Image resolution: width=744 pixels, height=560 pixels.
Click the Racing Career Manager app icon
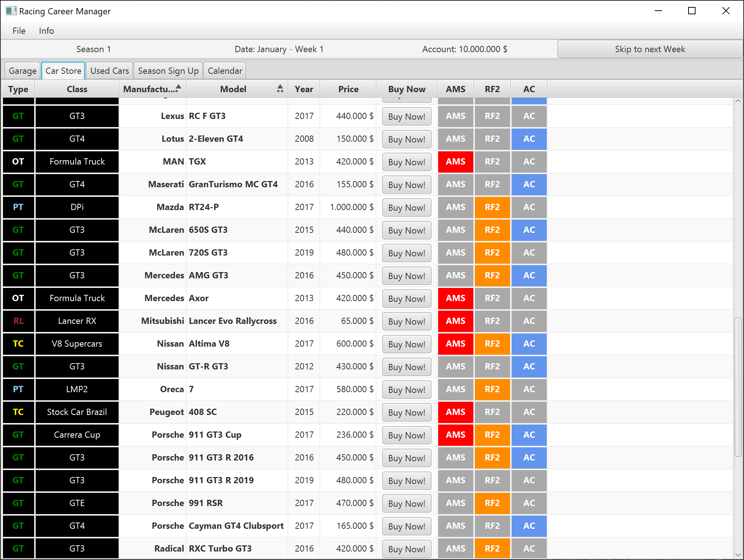(x=11, y=11)
